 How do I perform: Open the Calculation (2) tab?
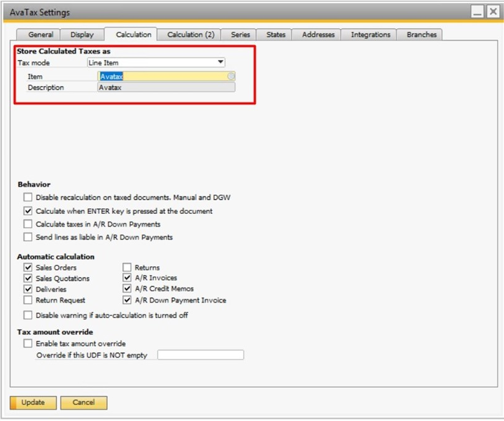pyautogui.click(x=189, y=34)
